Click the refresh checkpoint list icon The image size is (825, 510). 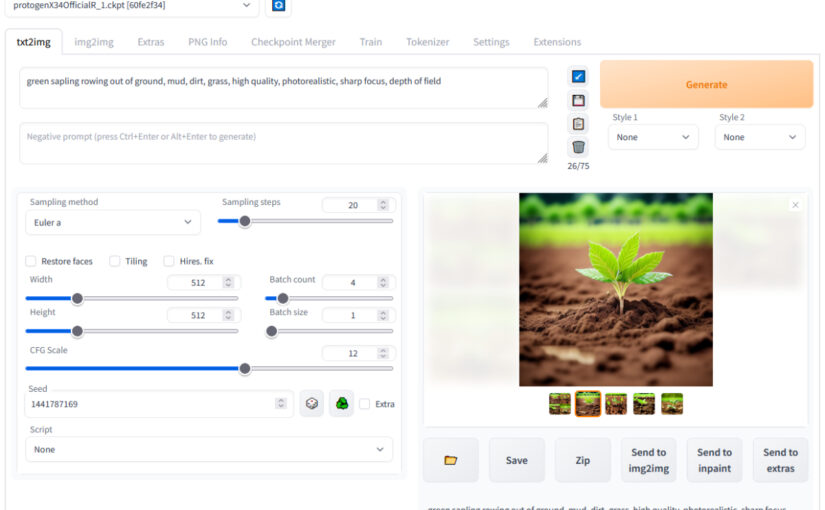click(278, 6)
